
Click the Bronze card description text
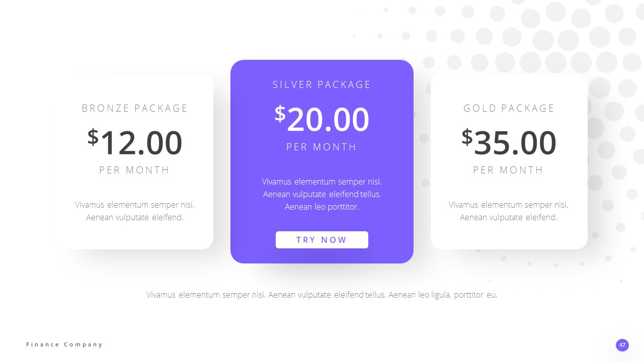(135, 211)
